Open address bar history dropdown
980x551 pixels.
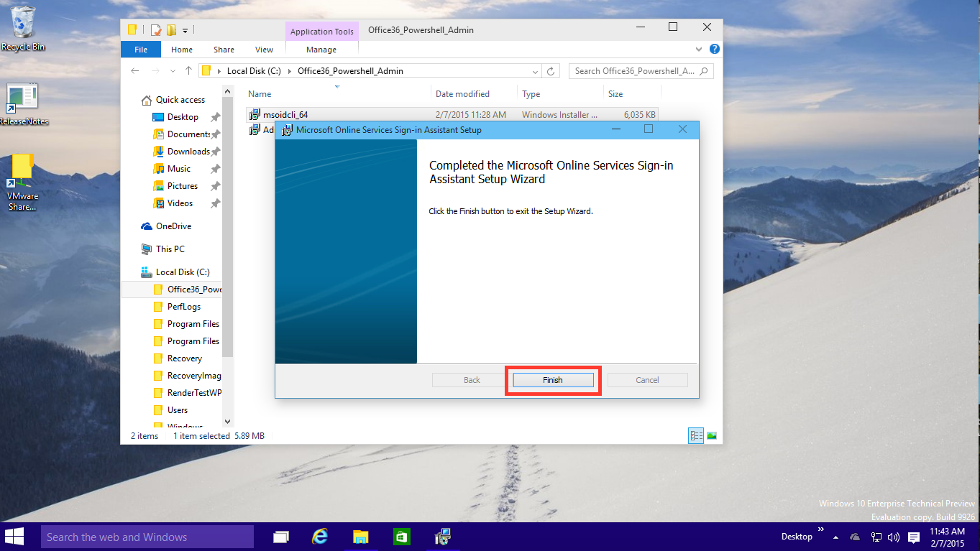point(535,71)
